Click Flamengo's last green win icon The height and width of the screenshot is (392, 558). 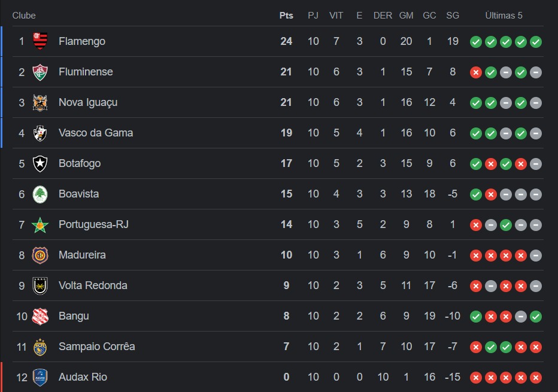pyautogui.click(x=536, y=42)
